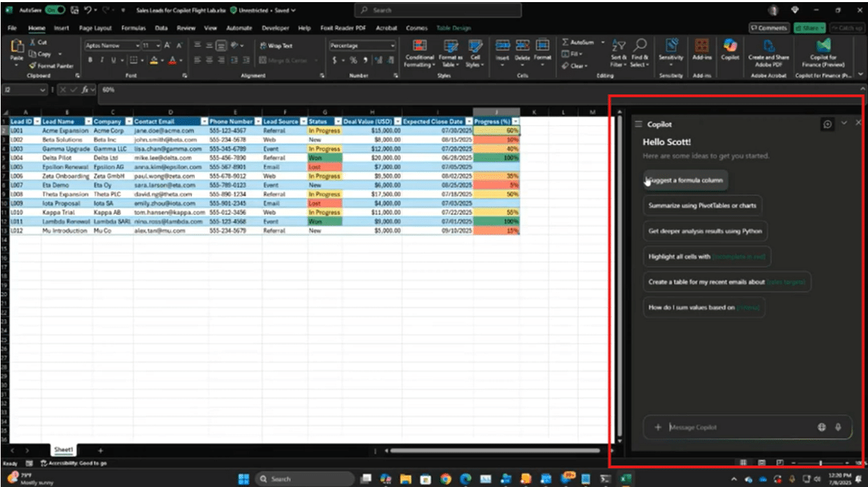Open the Table Design tab
Viewport: 868px width, 487px height.
point(453,29)
